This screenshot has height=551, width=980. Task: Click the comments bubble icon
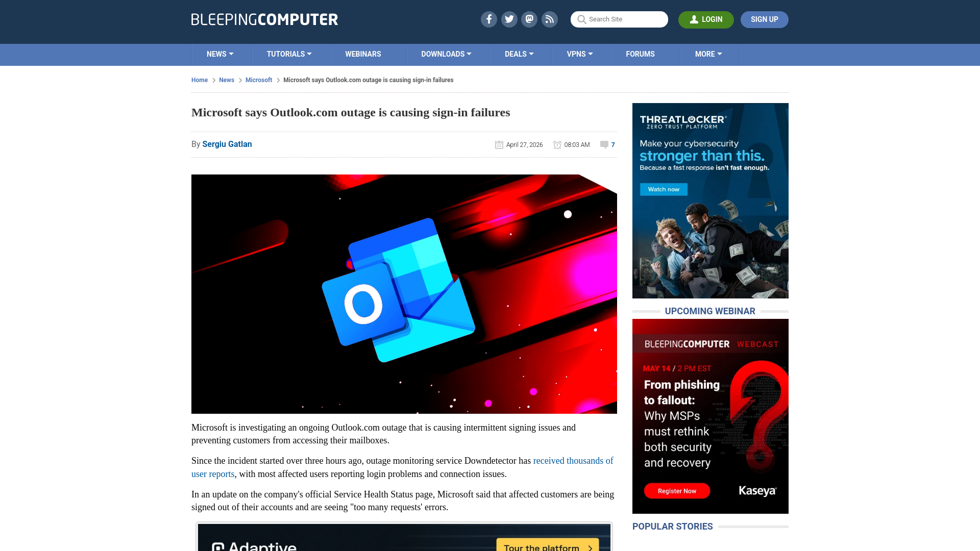(x=604, y=145)
